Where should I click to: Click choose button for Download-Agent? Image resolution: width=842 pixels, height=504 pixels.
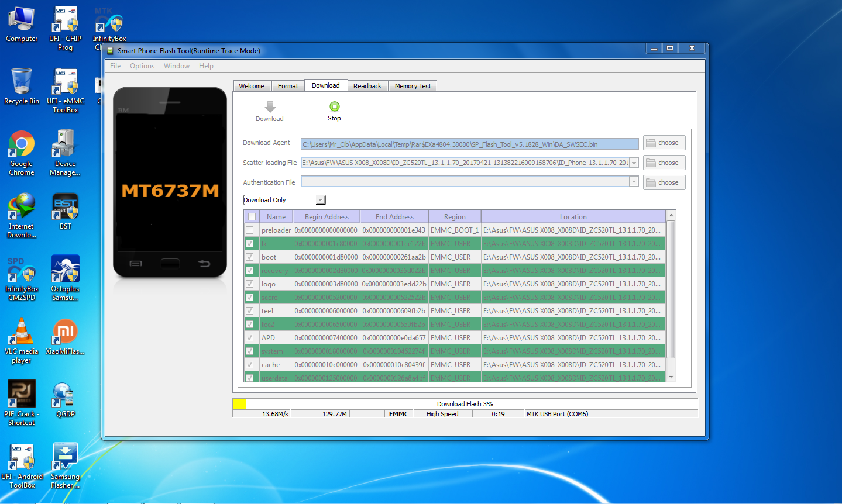(x=664, y=143)
